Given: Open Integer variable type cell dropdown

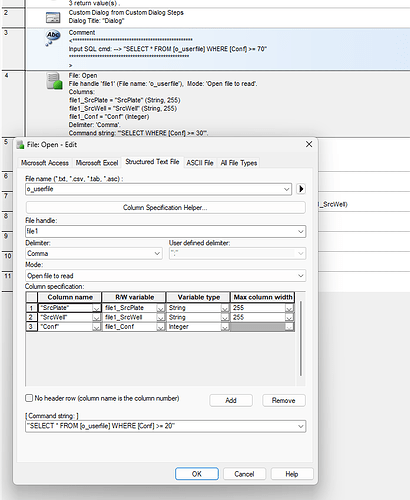Looking at the screenshot, I should tap(225, 327).
